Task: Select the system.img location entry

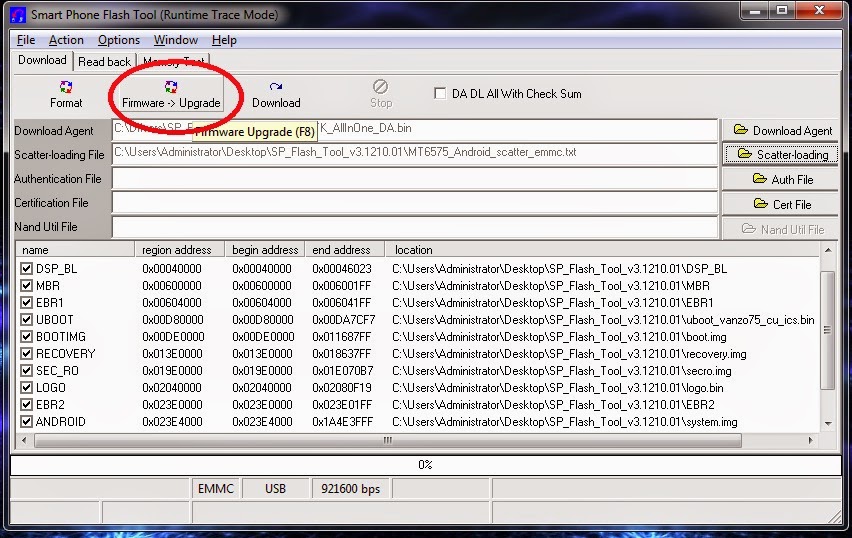Action: (565, 422)
